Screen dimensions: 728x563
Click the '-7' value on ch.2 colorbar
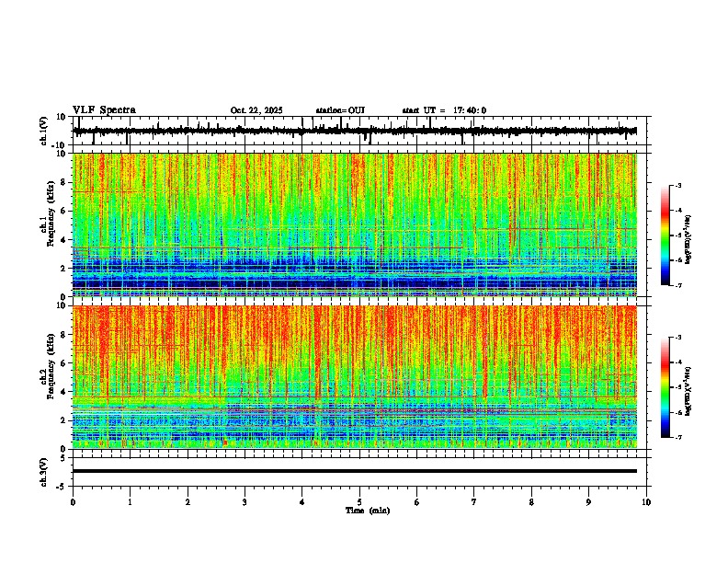(677, 437)
